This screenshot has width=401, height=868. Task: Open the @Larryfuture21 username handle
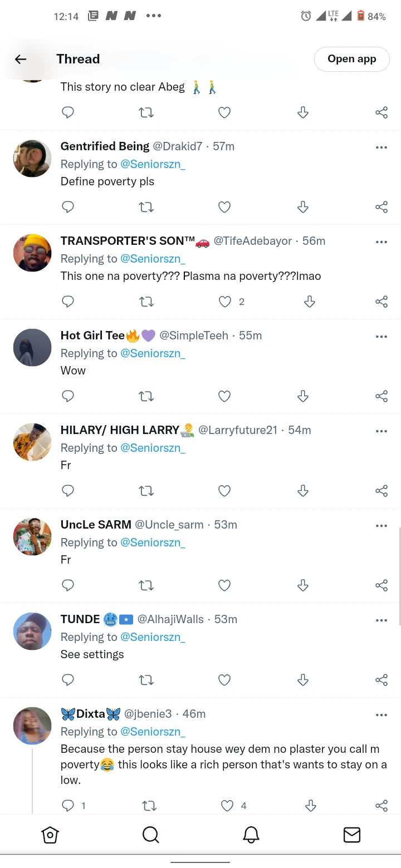pyautogui.click(x=238, y=430)
